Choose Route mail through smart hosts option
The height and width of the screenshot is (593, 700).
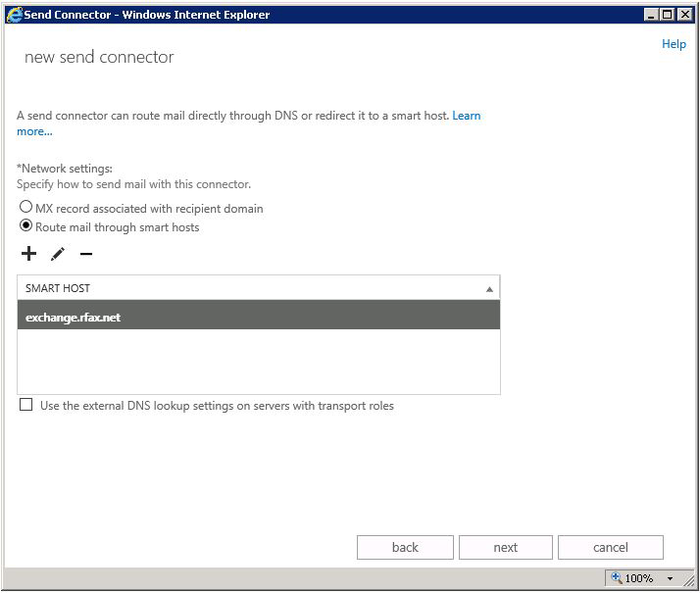point(26,226)
